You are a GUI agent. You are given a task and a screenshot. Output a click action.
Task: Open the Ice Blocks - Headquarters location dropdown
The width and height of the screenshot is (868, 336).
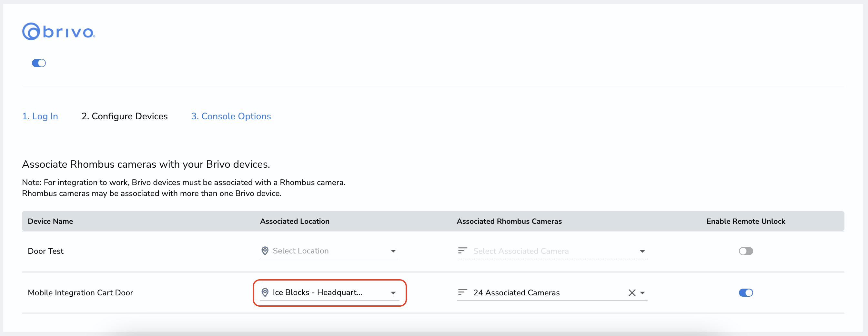click(329, 292)
